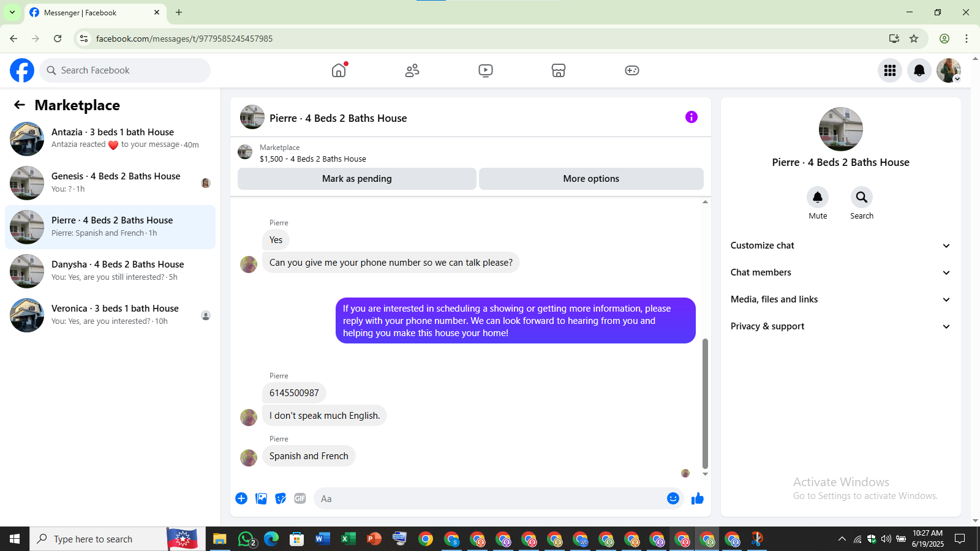Open the Veronica 3 beds 1 bath conversation
This screenshot has width=980, height=551.
click(x=110, y=315)
